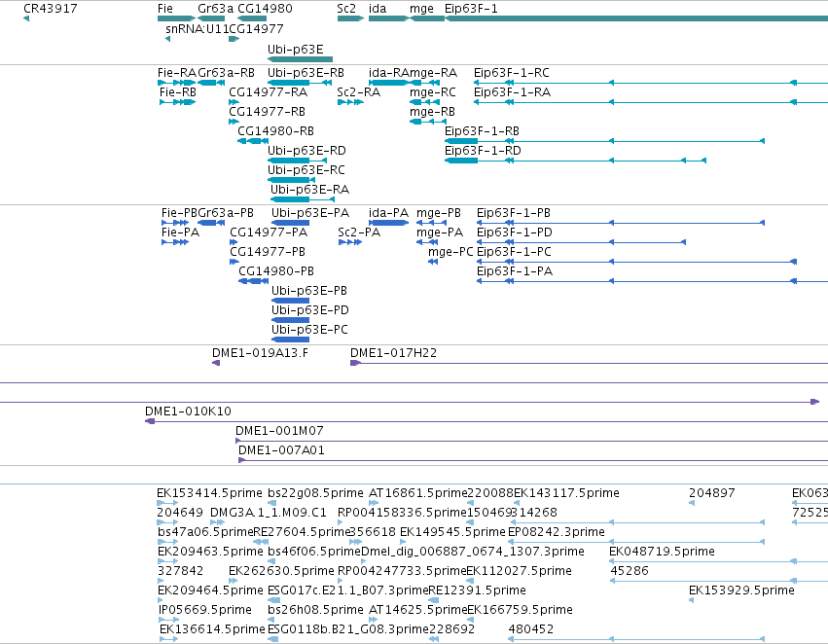The height and width of the screenshot is (644, 828).
Task: Open the EK143117.5prime EST label
Action: point(566,493)
